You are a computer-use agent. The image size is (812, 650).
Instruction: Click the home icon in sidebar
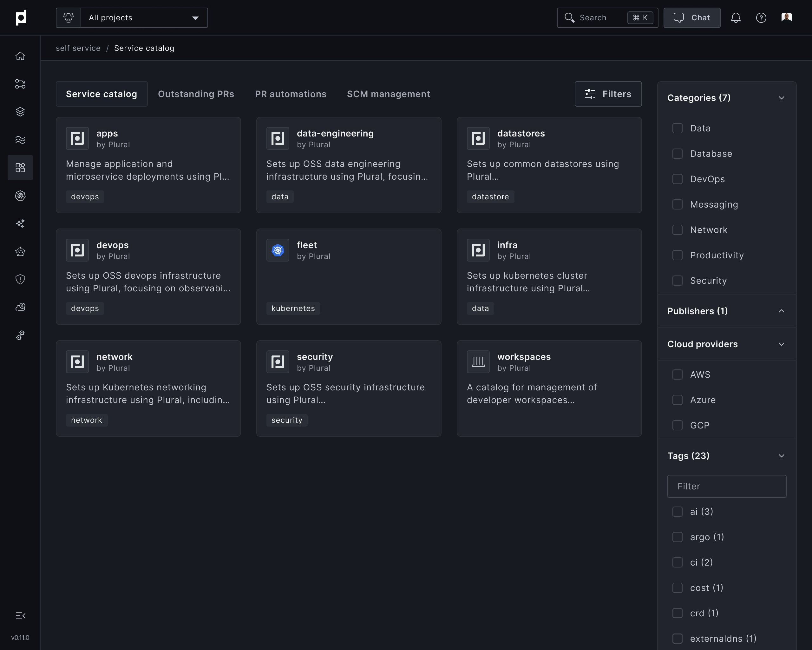(20, 56)
